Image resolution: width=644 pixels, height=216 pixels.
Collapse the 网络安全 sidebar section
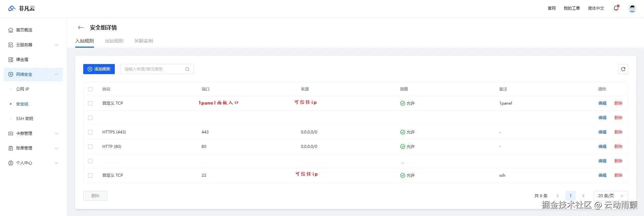click(33, 74)
